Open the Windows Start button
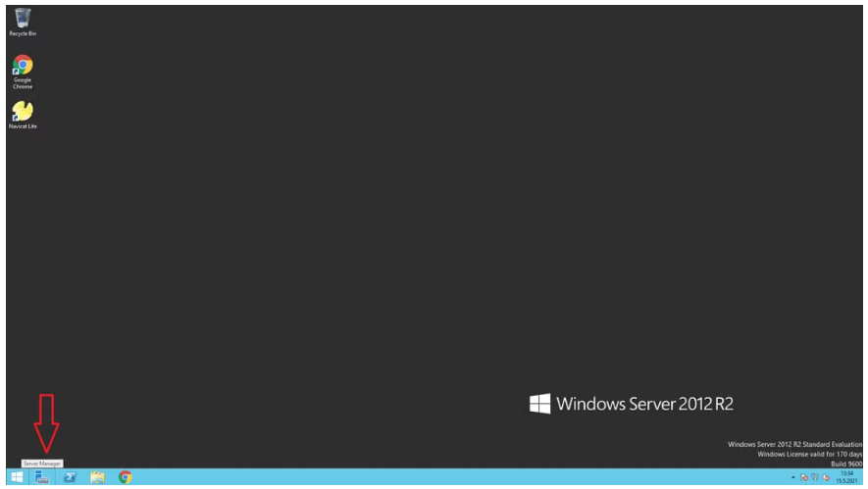Image resolution: width=868 pixels, height=489 pixels. [17, 477]
